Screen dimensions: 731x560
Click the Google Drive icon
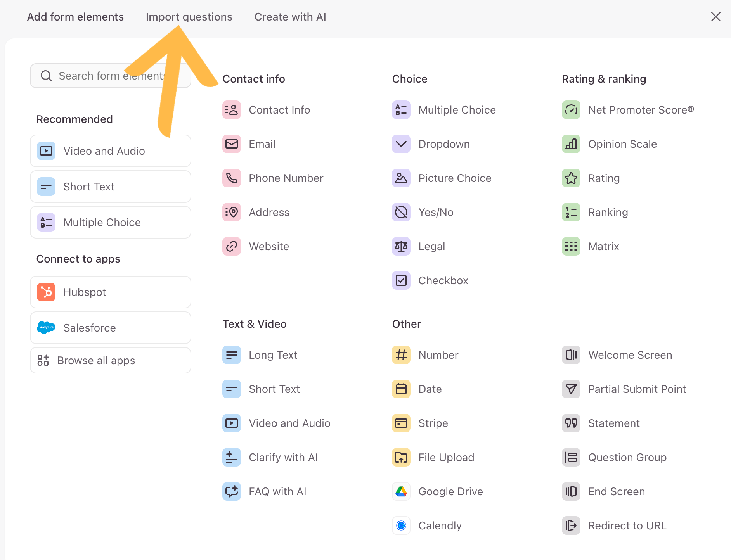[x=401, y=491]
